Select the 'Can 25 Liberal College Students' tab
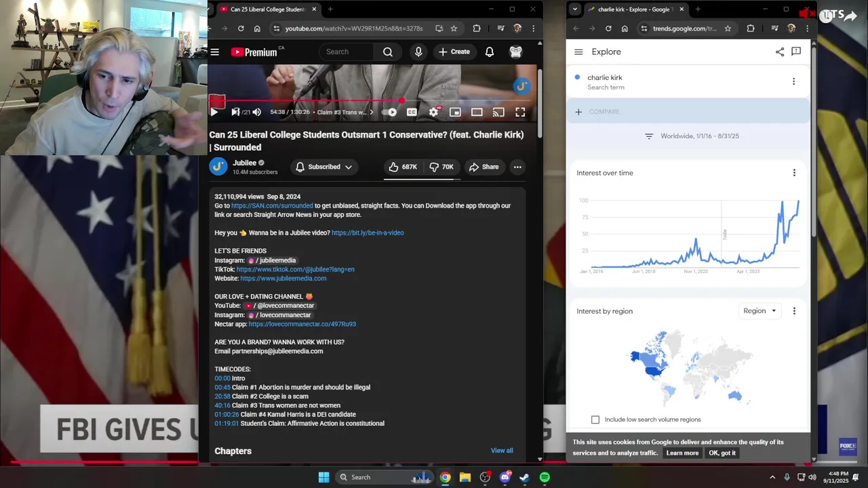The image size is (868, 488). pyautogui.click(x=268, y=9)
